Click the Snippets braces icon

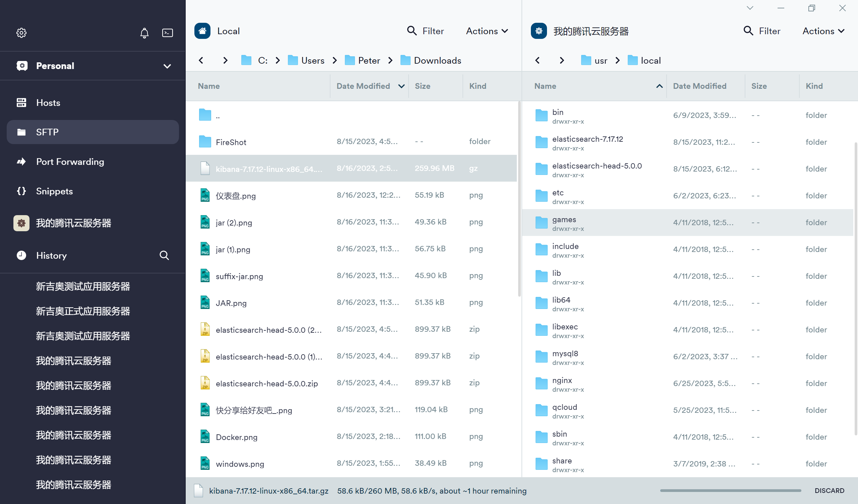tap(21, 191)
